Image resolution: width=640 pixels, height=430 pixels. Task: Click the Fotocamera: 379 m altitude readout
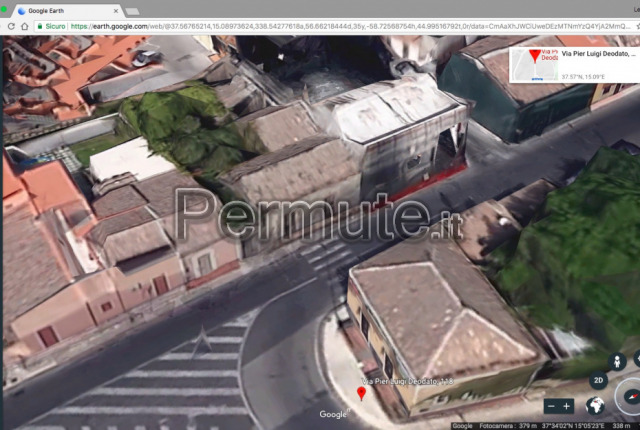[x=508, y=426]
